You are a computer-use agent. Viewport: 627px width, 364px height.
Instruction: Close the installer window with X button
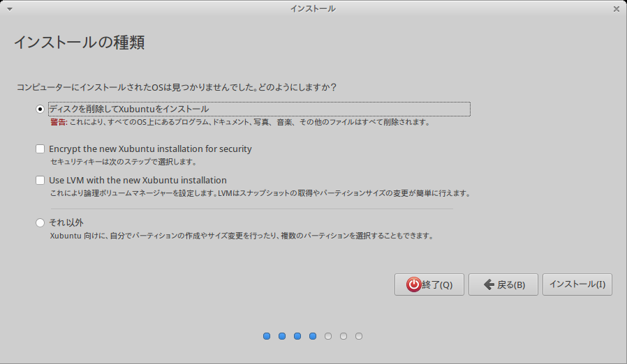(617, 9)
